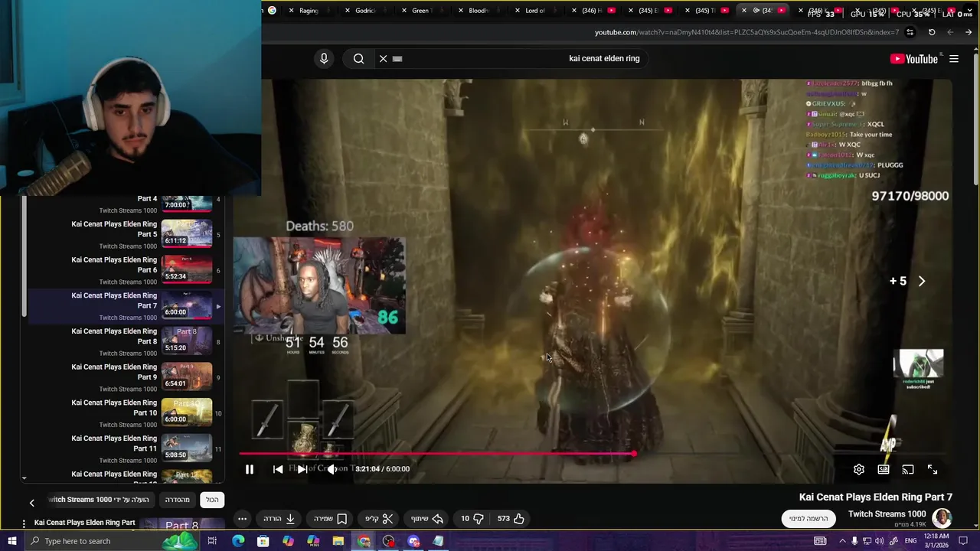980x551 pixels.
Task: Select the 'מהסדרה' filter chip
Action: click(178, 500)
